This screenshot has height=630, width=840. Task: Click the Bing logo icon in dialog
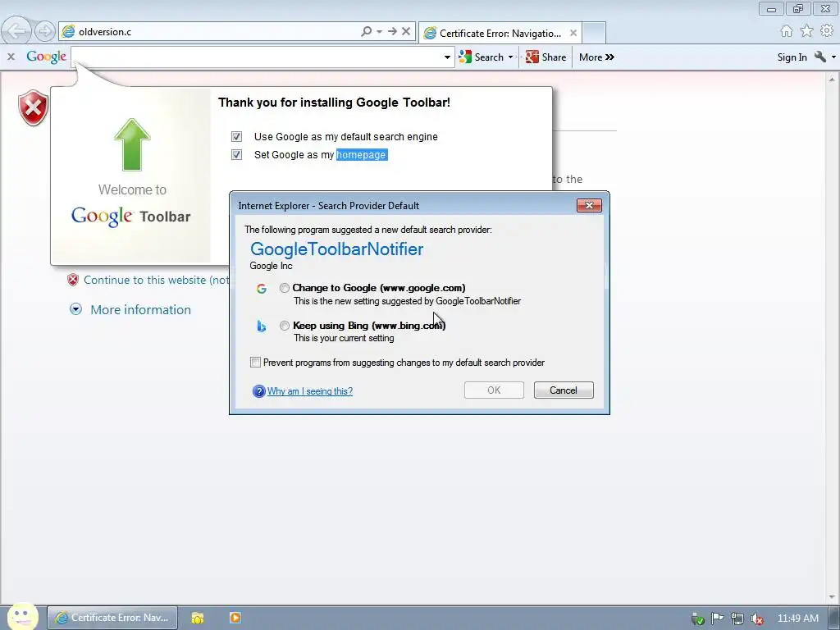[x=262, y=326]
